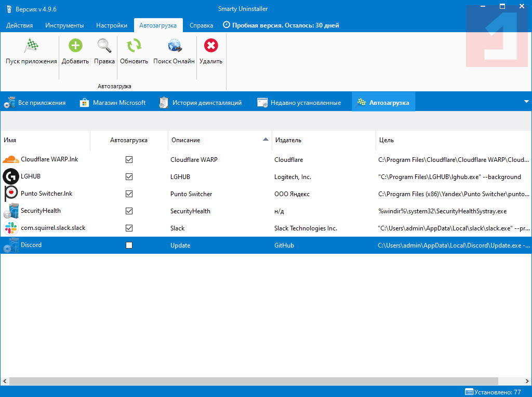Screen dimensions: 532x397
Task: Disable autostart for Cloudflare WARP
Action: [129, 160]
